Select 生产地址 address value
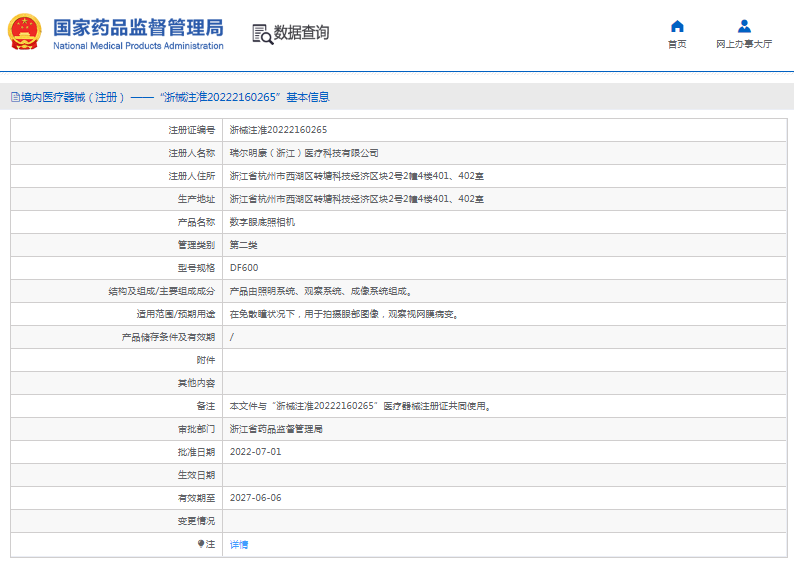 [x=356, y=199]
